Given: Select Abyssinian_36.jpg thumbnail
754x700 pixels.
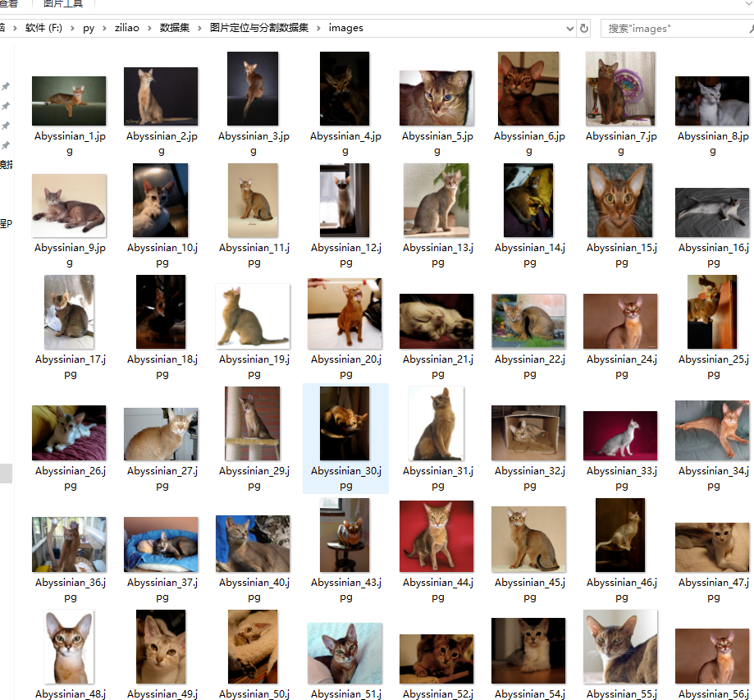Looking at the screenshot, I should pos(69,544).
